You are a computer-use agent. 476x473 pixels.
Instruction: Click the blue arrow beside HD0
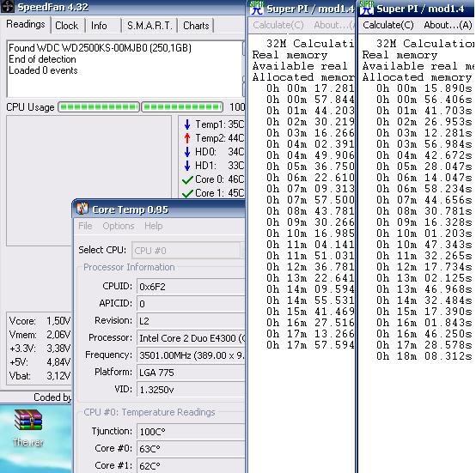(x=187, y=152)
